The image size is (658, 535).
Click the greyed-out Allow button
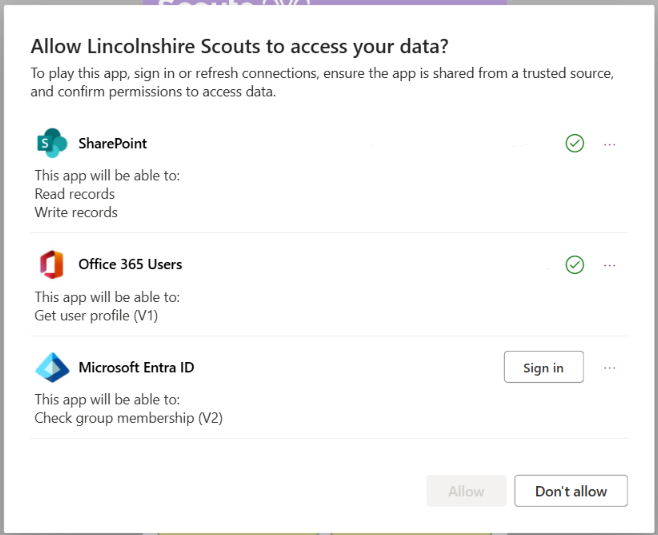(x=466, y=491)
